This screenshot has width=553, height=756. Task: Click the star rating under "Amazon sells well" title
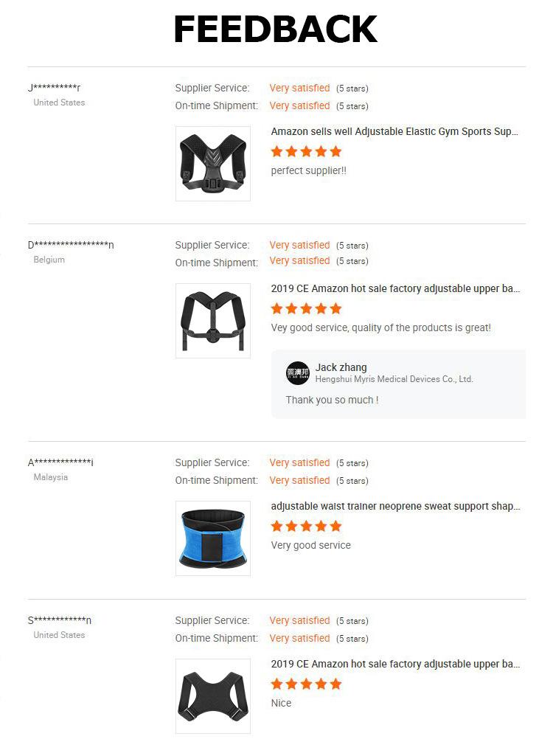pyautogui.click(x=306, y=152)
